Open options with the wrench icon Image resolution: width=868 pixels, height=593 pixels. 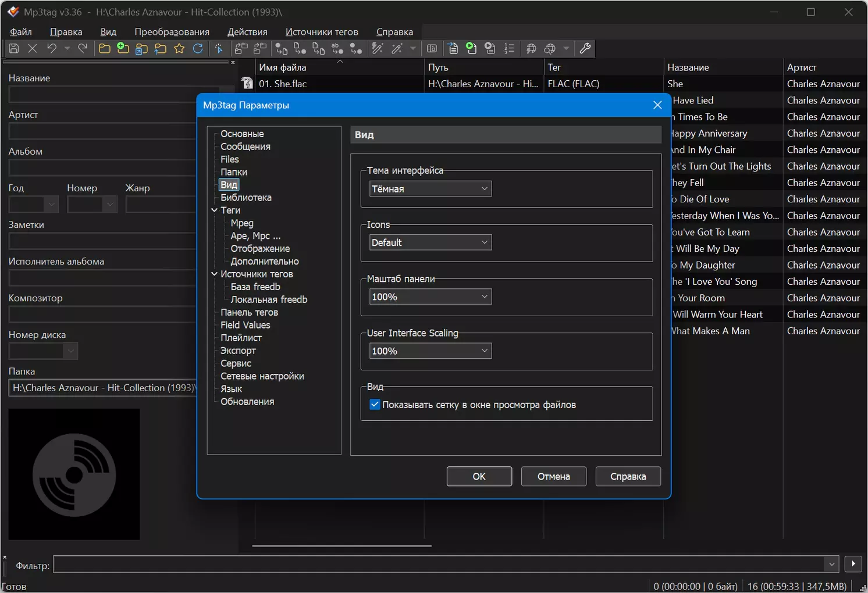[x=585, y=49]
